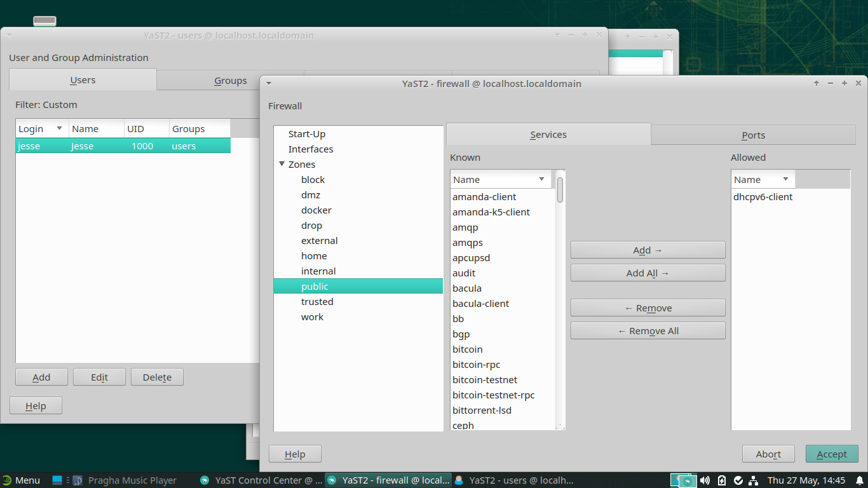868x488 pixels.
Task: Select bitcoin-testnet-rpc in Known services
Action: click(494, 395)
